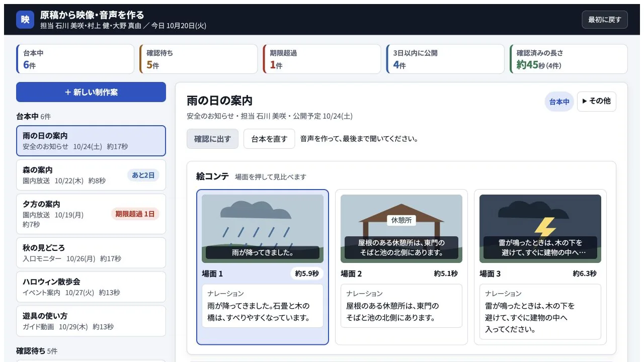Screen dimensions: 644x362
Task: Open the 台本中 summary card
Action: (x=75, y=59)
